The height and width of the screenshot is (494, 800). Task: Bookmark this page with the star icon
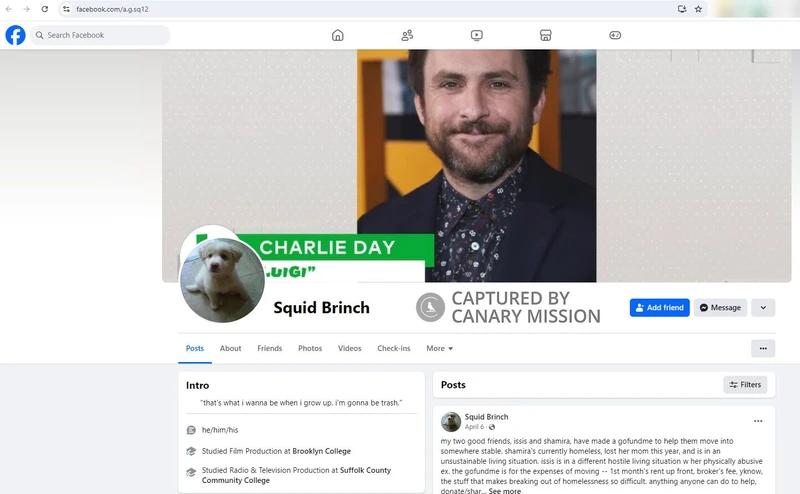pos(698,9)
